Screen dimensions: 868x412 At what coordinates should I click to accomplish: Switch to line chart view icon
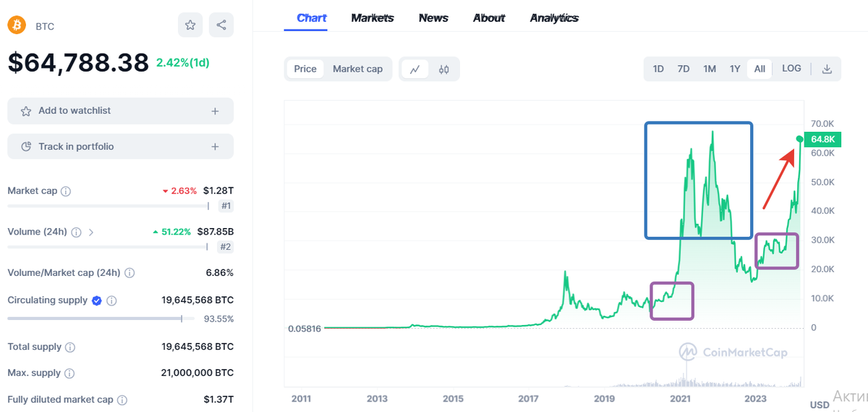click(414, 70)
